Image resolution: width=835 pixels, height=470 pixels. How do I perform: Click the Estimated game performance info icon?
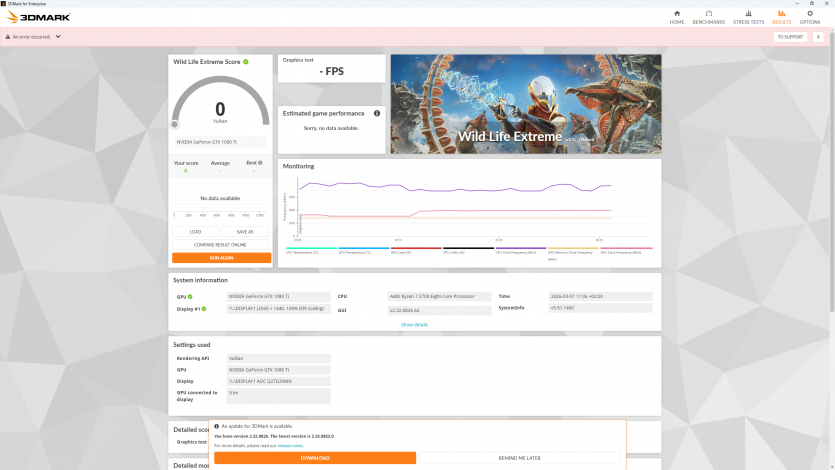(376, 113)
